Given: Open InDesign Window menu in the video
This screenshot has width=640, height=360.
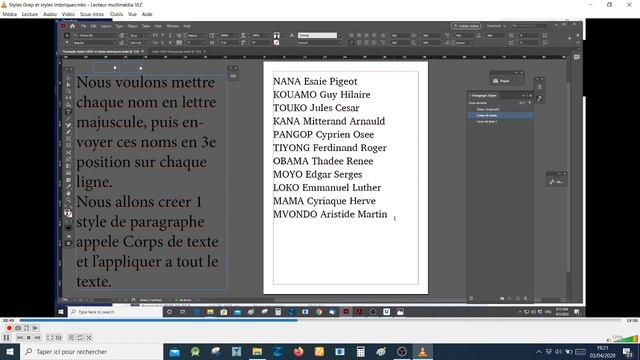Looking at the screenshot, I should (173, 26).
